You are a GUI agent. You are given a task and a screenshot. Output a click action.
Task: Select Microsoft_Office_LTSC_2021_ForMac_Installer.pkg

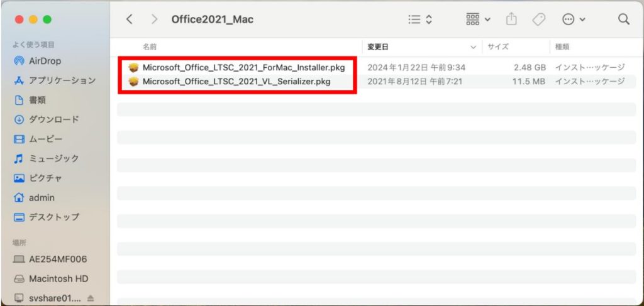(244, 68)
